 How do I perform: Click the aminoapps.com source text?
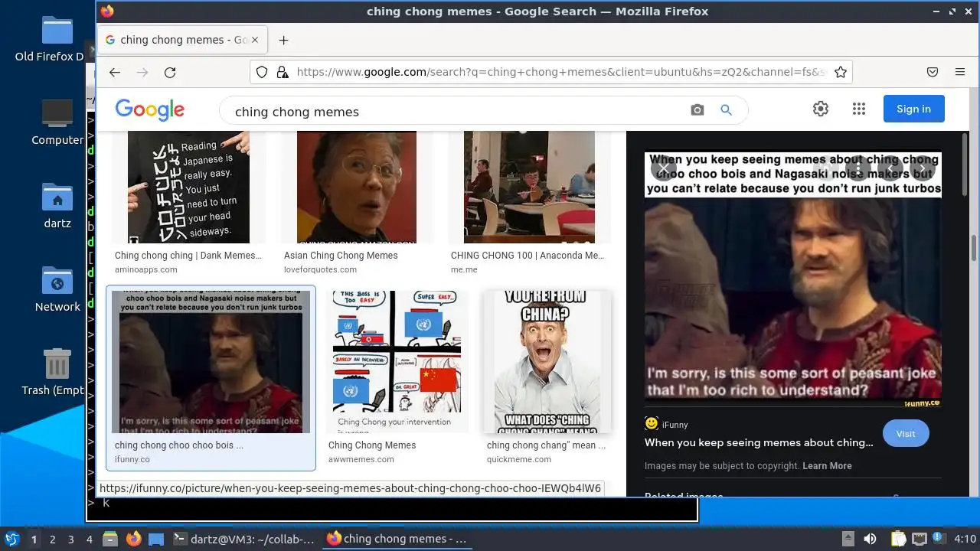(x=146, y=269)
